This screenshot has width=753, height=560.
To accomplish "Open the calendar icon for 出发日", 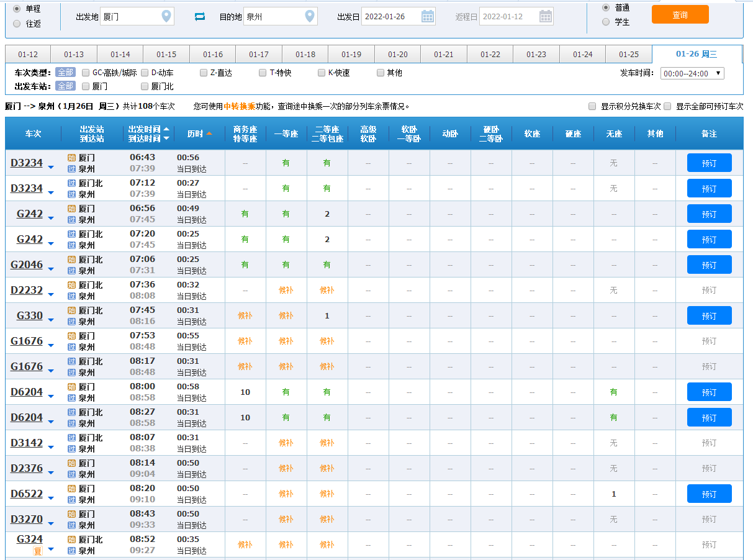I will [428, 17].
